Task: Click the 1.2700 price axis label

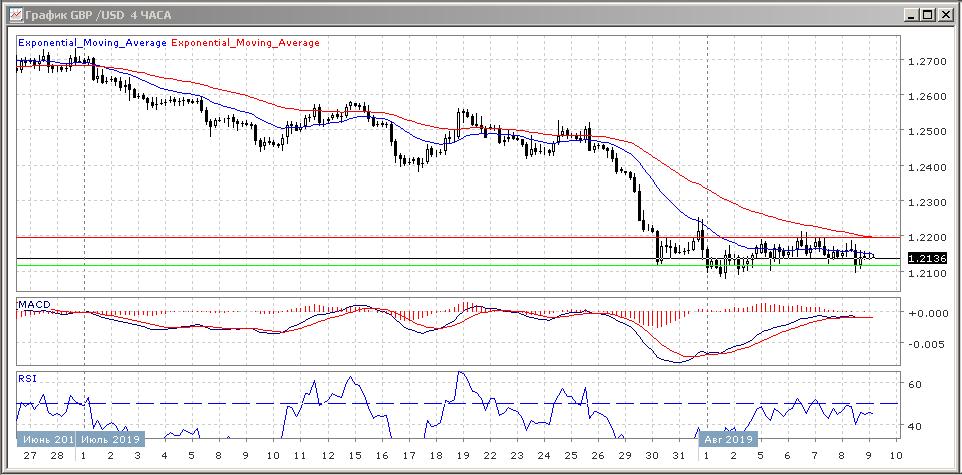Action: click(925, 61)
